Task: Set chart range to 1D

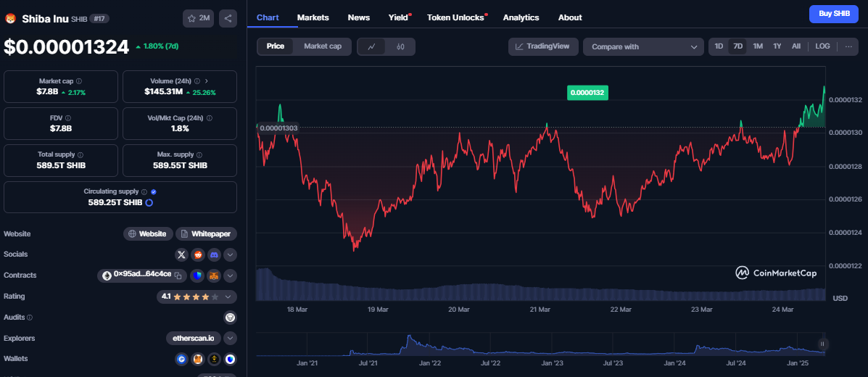Action: tap(719, 46)
